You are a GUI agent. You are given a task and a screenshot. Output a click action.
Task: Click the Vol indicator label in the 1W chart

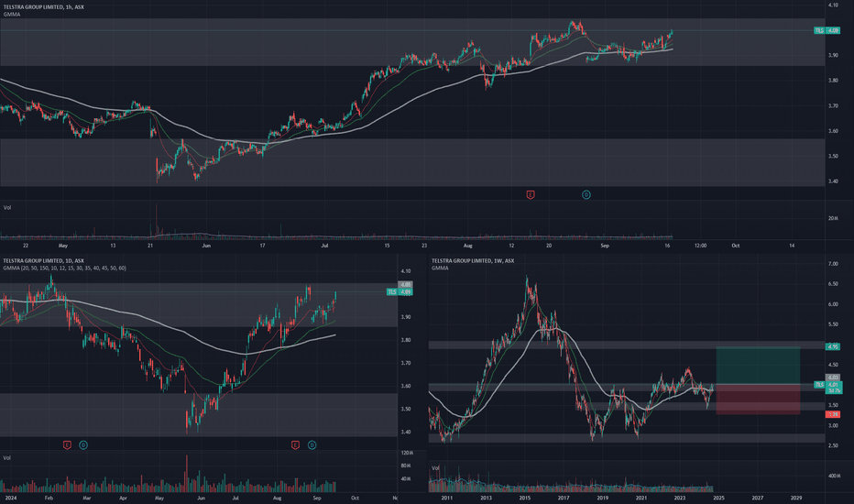tap(436, 468)
